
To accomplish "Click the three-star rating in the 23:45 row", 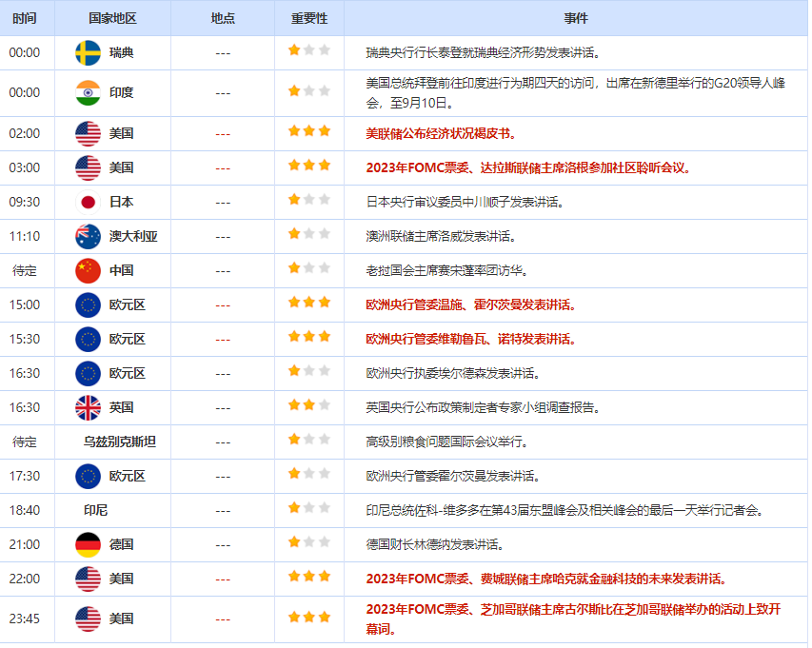I will pyautogui.click(x=309, y=618).
